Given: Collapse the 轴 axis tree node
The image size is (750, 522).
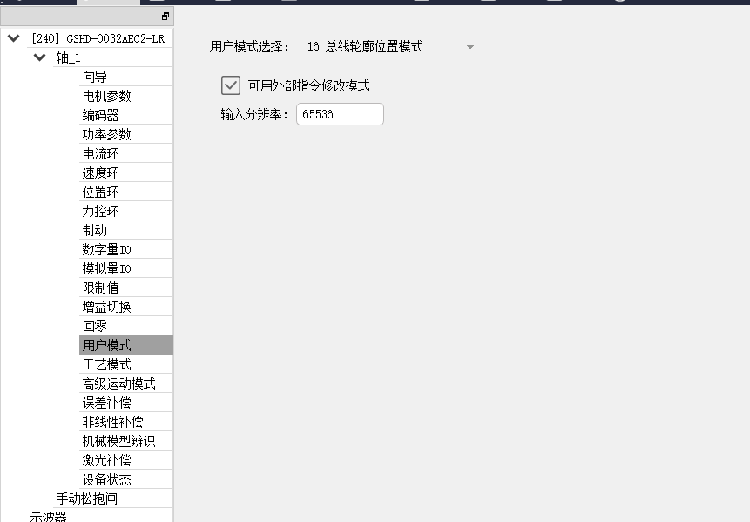Looking at the screenshot, I should (x=39, y=58).
